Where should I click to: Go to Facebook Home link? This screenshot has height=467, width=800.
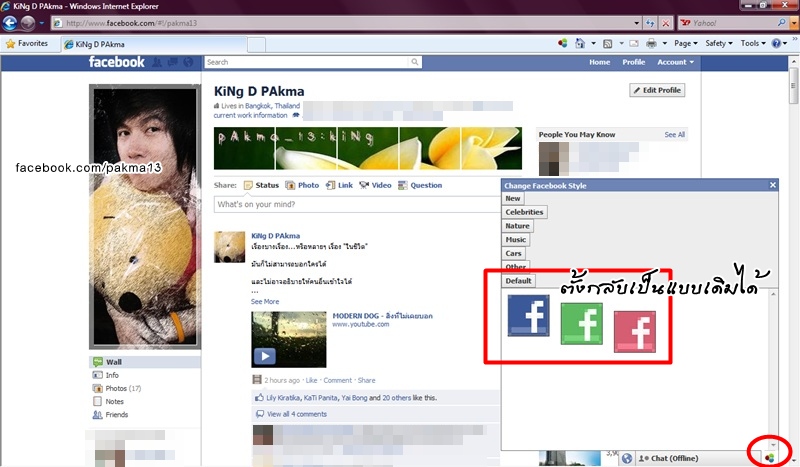click(599, 62)
